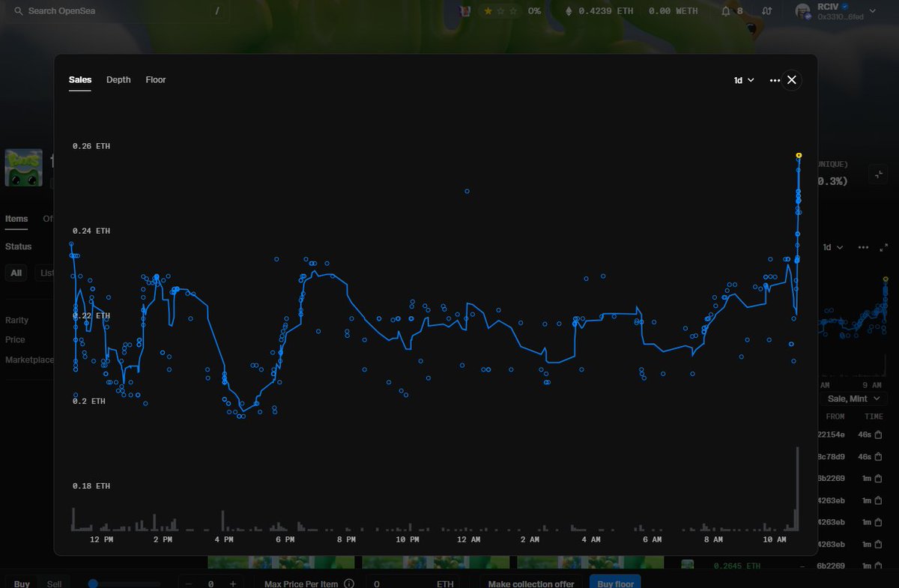Screen dimensions: 899x588
Task: Click the frog collection thumbnail
Action: [x=24, y=167]
